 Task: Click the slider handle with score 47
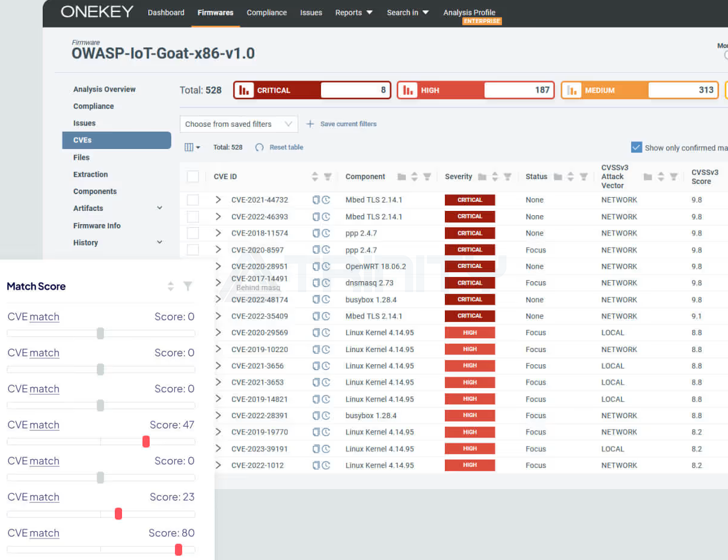tap(146, 442)
